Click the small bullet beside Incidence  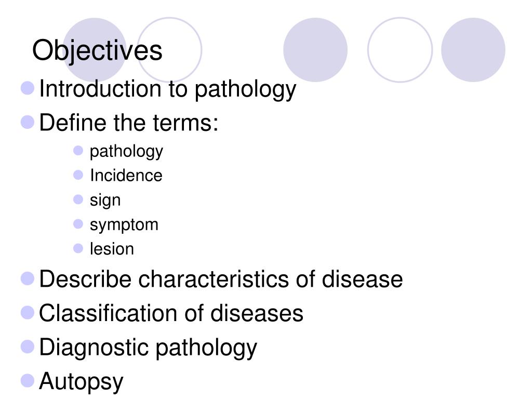click(78, 175)
